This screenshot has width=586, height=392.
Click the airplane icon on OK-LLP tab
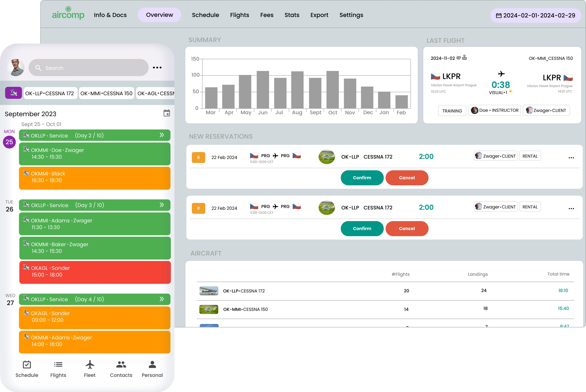pos(13,93)
